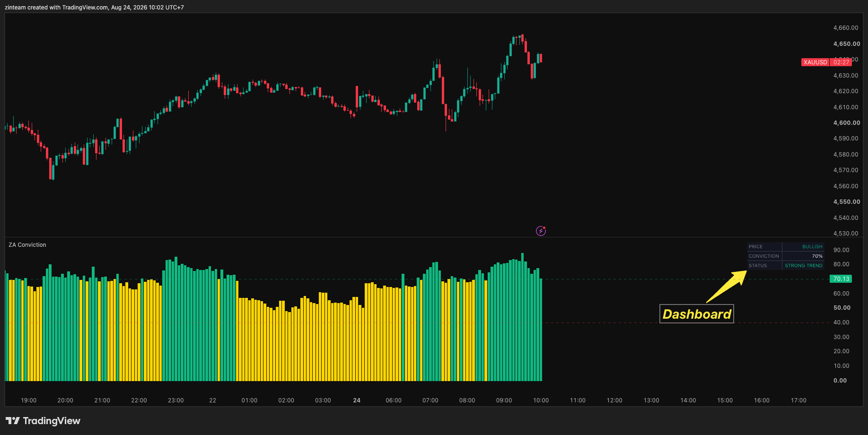Click the purple lightning event icon
This screenshot has width=868, height=435.
pyautogui.click(x=541, y=231)
